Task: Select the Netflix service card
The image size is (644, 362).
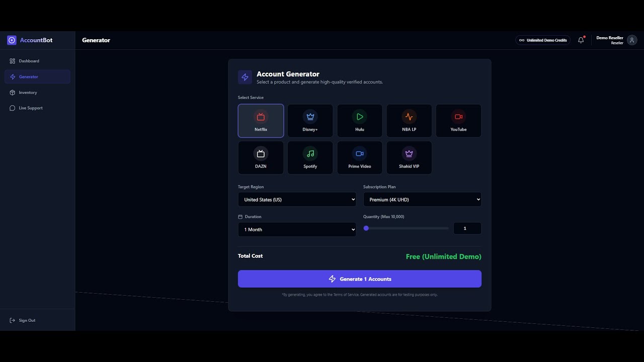Action: tap(261, 121)
